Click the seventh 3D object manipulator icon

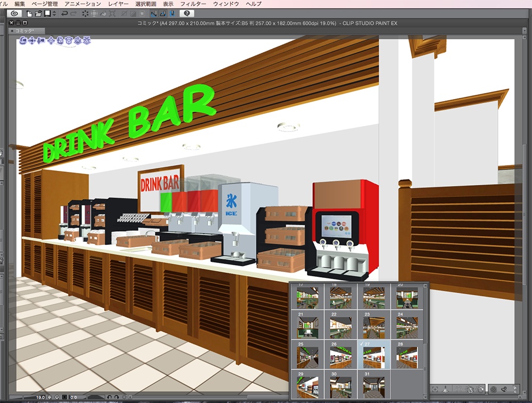click(x=78, y=41)
